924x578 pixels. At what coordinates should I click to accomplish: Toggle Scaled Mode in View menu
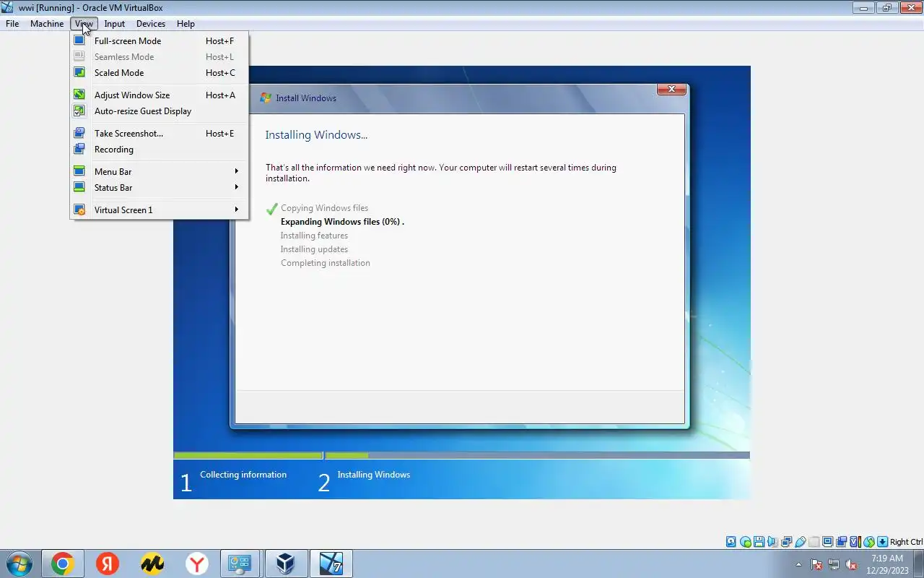[x=160, y=73]
